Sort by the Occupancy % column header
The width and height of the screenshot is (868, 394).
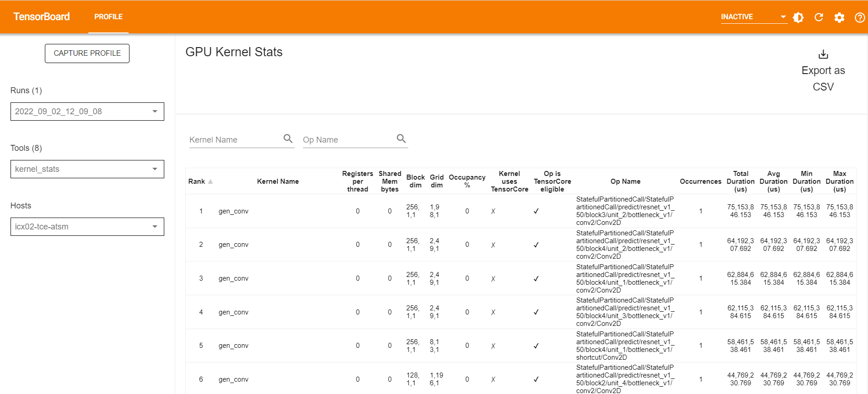[x=467, y=181]
